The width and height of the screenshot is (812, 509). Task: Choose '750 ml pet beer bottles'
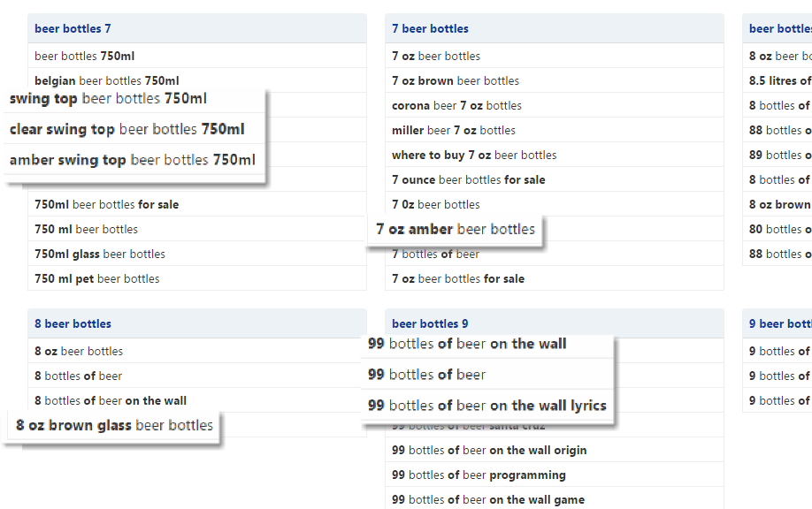tap(97, 278)
